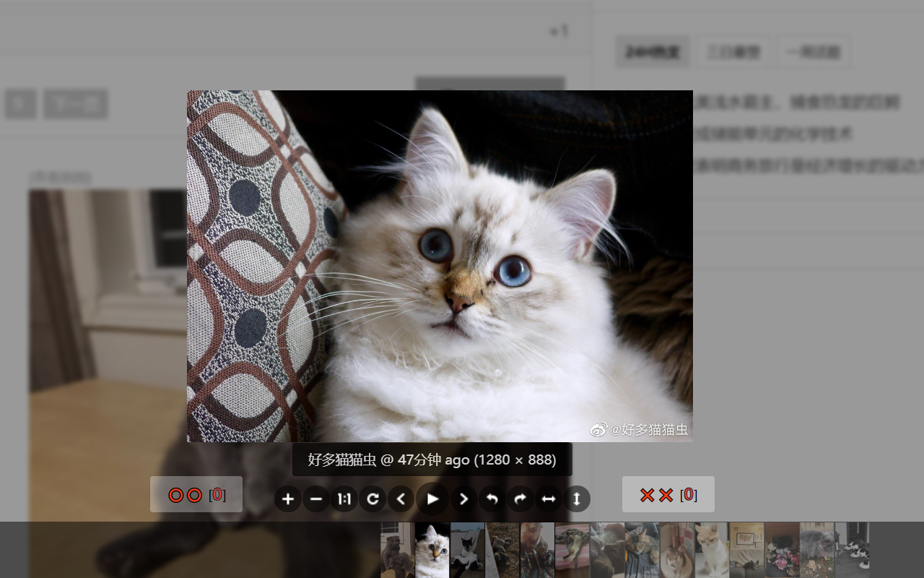Open the thumbnail of person holding a cat
The height and width of the screenshot is (578, 924).
click(537, 550)
